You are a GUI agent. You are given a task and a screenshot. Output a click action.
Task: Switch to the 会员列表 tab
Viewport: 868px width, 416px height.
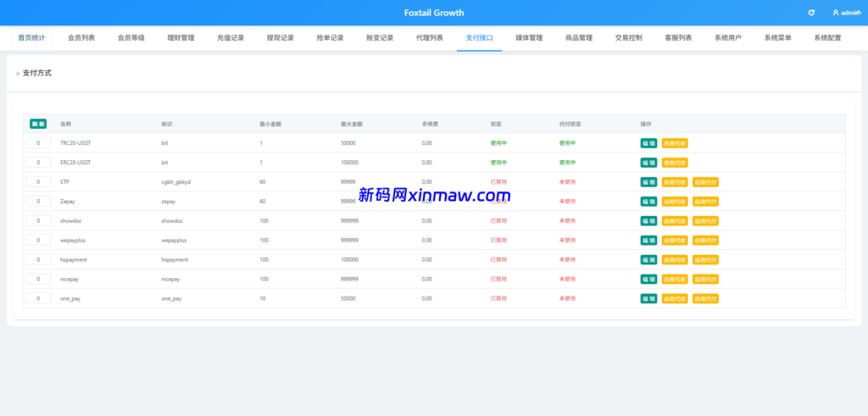tap(81, 38)
